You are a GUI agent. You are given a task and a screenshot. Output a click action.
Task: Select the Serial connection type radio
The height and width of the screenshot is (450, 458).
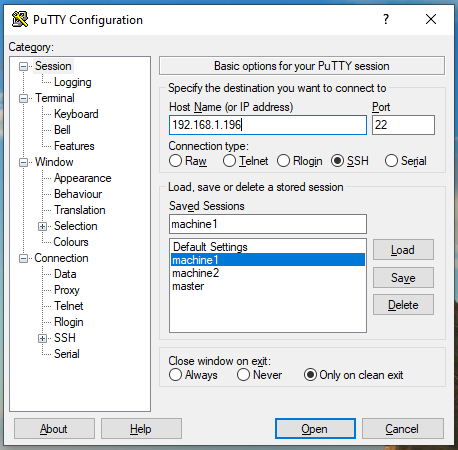[391, 161]
